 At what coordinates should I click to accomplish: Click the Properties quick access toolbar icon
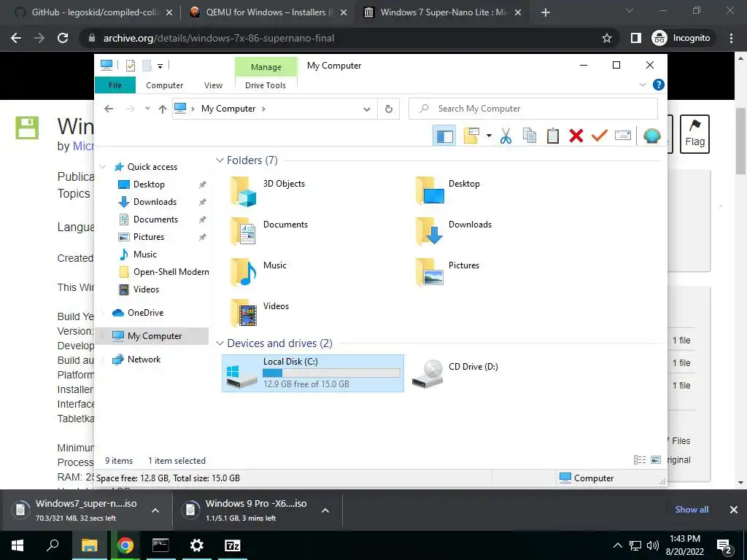[x=131, y=65]
